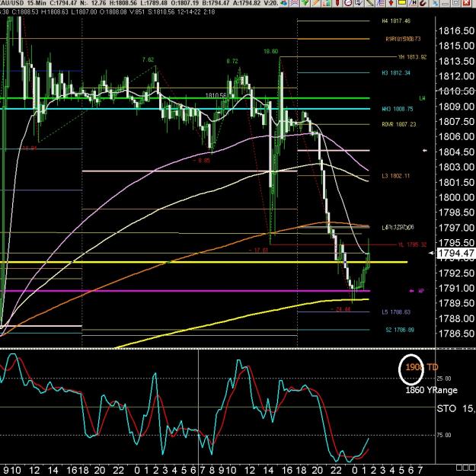Viewport: 476px width, 476px height.
Task: Click the ROVR 1807.23 label
Action: [x=398, y=124]
